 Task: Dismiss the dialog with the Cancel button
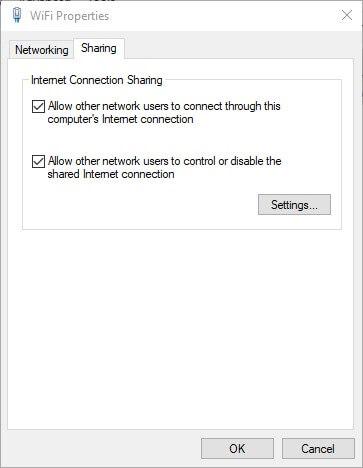tap(318, 449)
